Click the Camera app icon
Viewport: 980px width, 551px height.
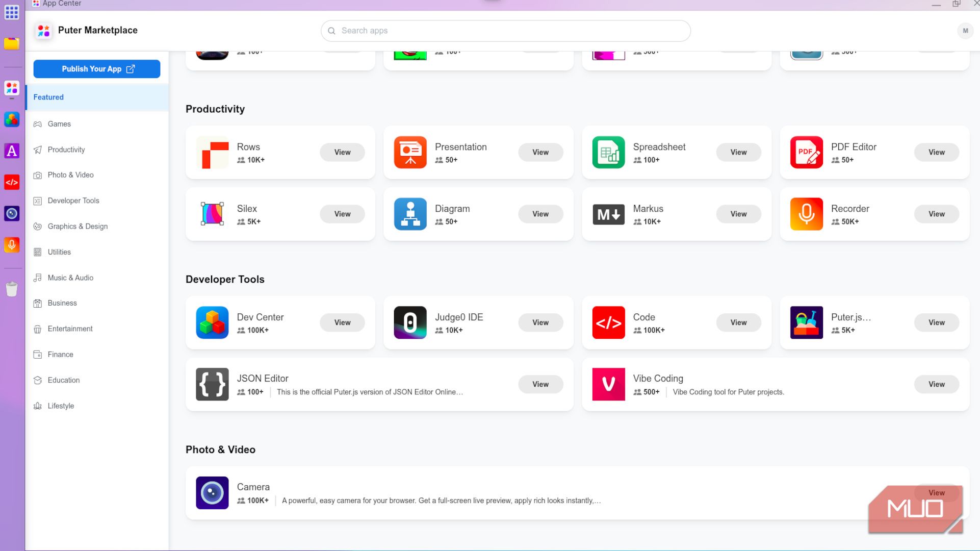pos(212,493)
